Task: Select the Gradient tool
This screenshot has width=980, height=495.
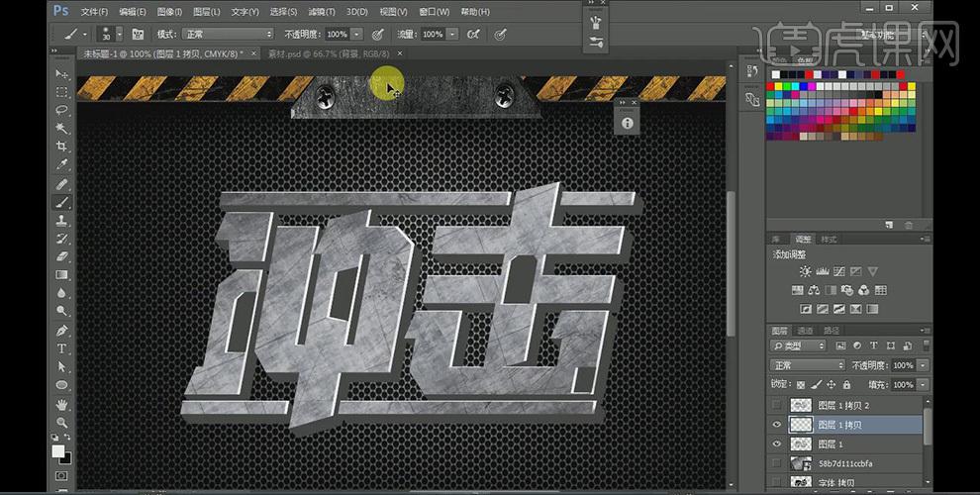Action: 62,274
